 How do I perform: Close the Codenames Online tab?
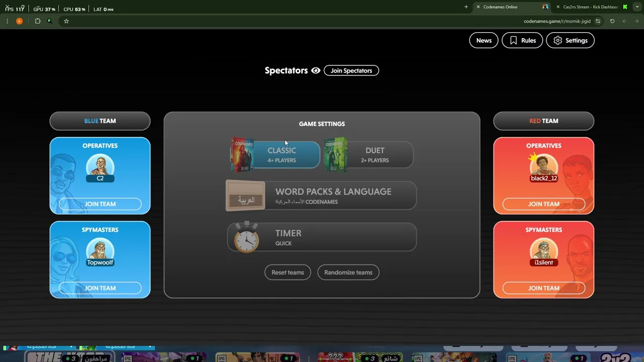[478, 7]
